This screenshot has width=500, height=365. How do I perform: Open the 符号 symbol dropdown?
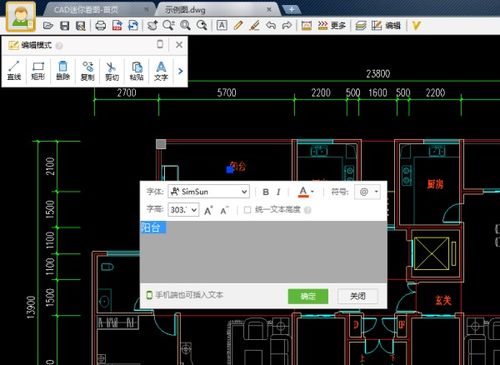pos(367,192)
